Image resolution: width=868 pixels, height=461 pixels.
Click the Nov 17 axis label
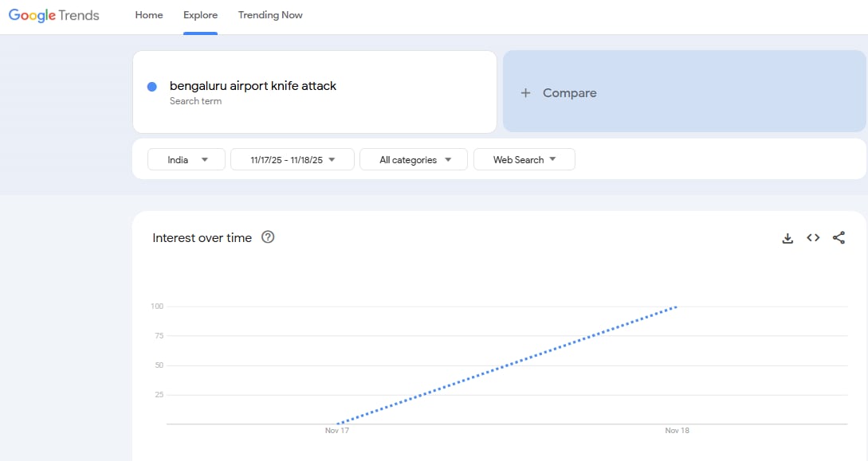tap(337, 431)
